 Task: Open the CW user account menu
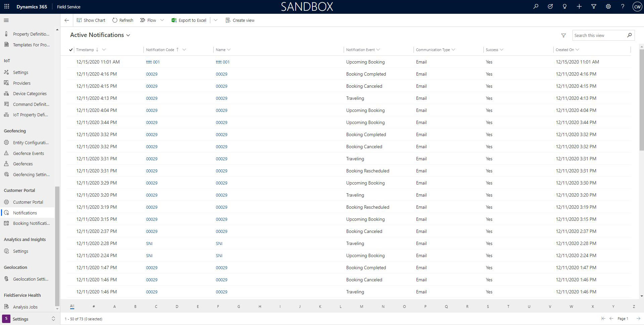click(x=637, y=7)
